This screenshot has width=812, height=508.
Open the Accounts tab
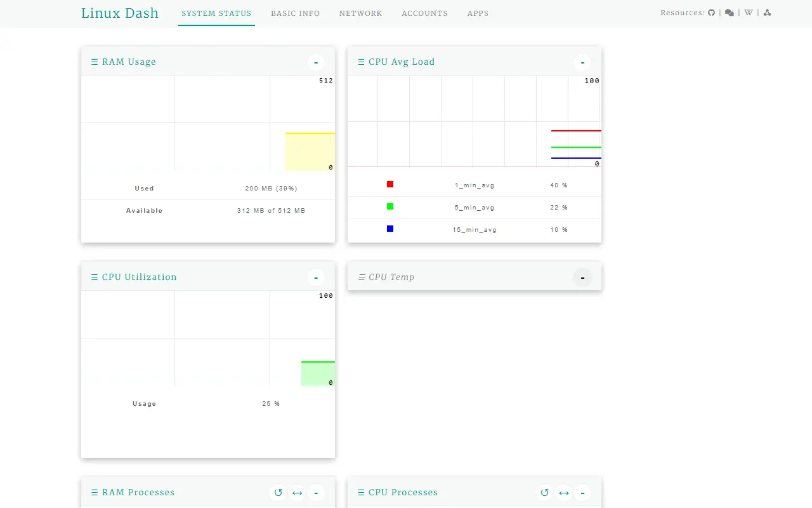[x=424, y=13]
